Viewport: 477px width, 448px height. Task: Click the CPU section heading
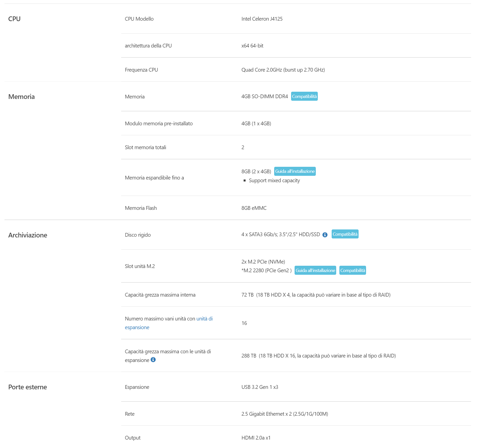(x=14, y=19)
